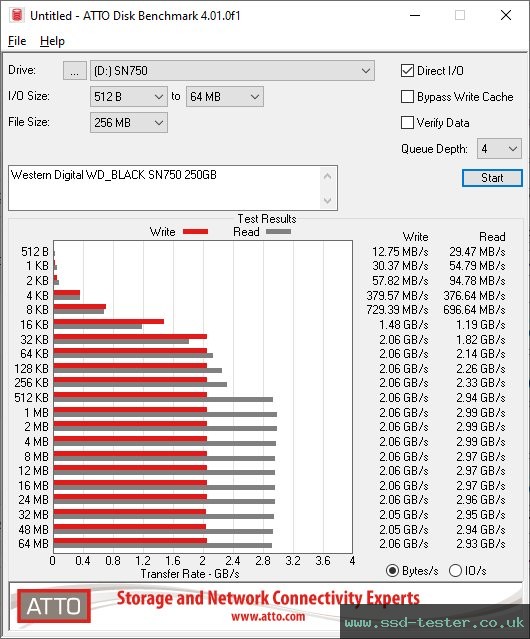
Task: Click the gray Read legend swatch
Action: pyautogui.click(x=279, y=231)
